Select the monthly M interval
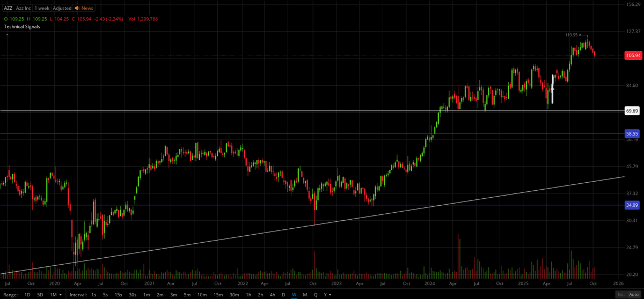Image resolution: width=644 pixels, height=299 pixels. 305,295
